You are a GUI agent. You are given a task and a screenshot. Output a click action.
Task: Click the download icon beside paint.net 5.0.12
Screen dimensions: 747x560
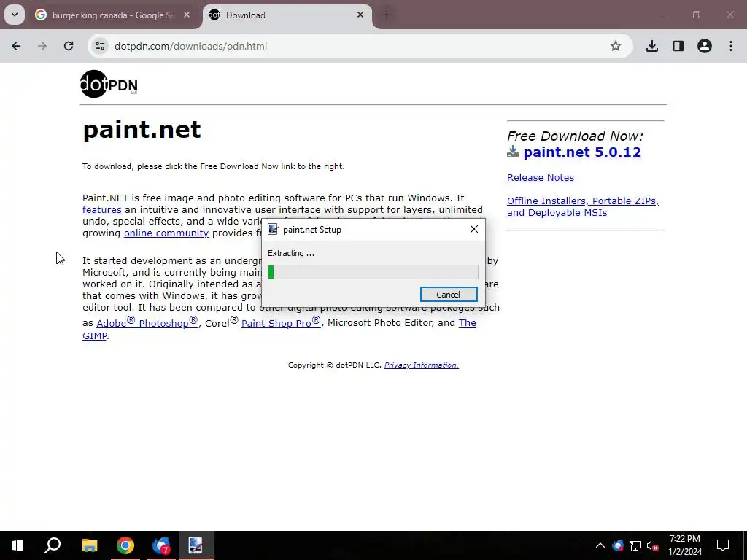tap(513, 152)
